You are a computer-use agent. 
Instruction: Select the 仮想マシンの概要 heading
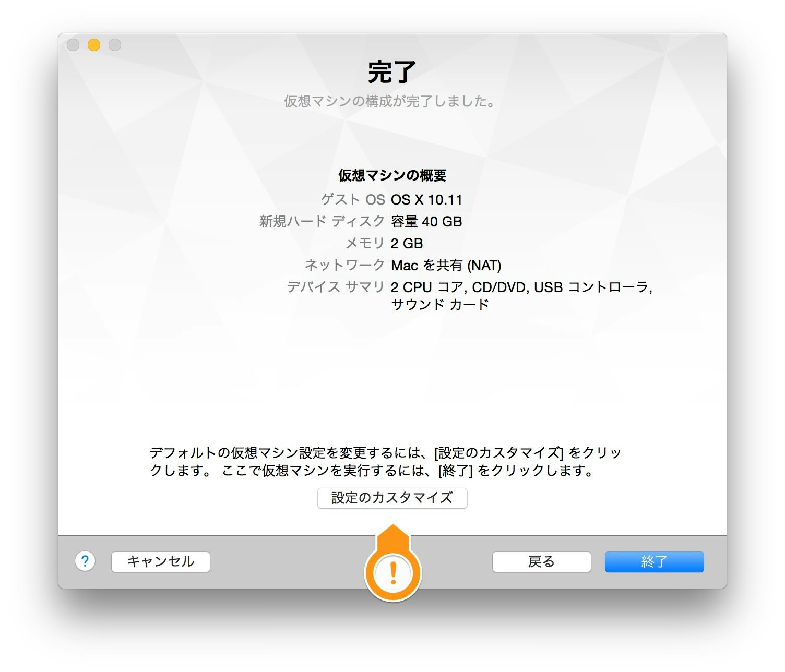pyautogui.click(x=392, y=175)
